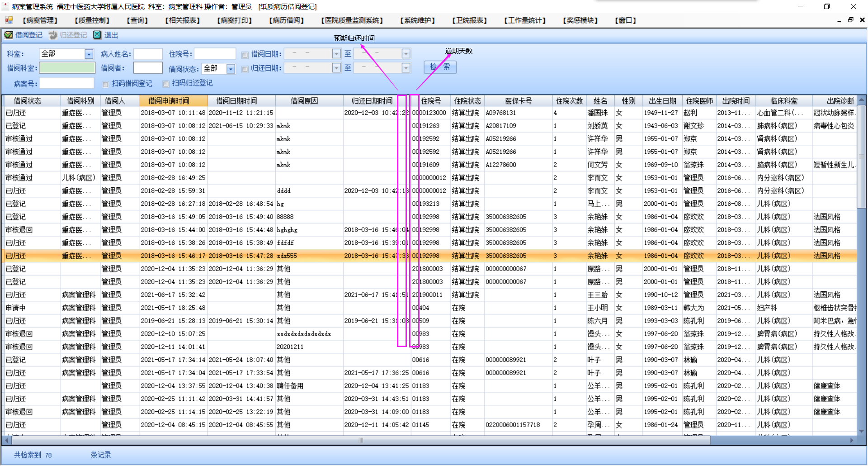
Task: Click the 归还登记 toolbar icon
Action: pyautogui.click(x=53, y=35)
